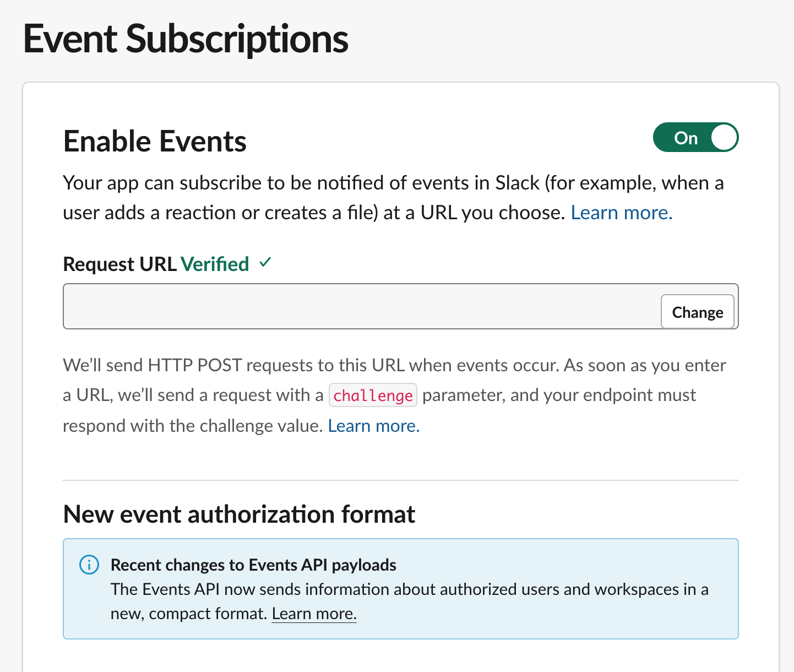794x672 pixels.
Task: Click the 'Request URL' field label
Action: (x=119, y=264)
